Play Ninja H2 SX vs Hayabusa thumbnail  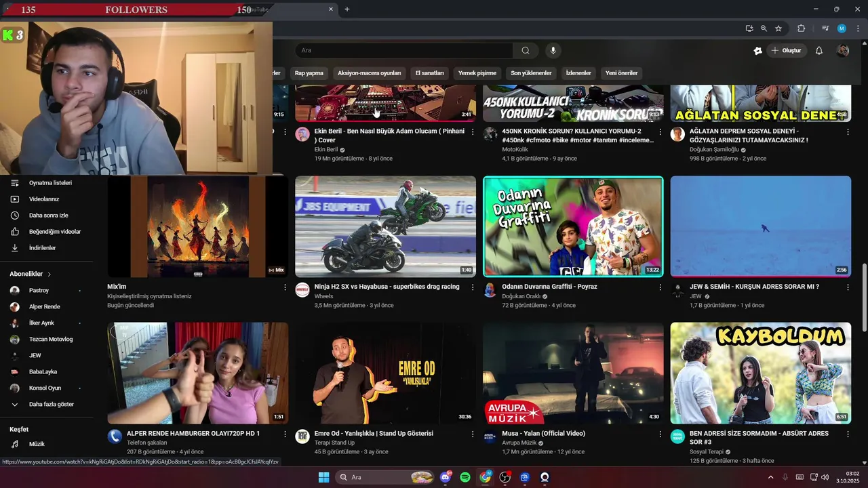385,226
